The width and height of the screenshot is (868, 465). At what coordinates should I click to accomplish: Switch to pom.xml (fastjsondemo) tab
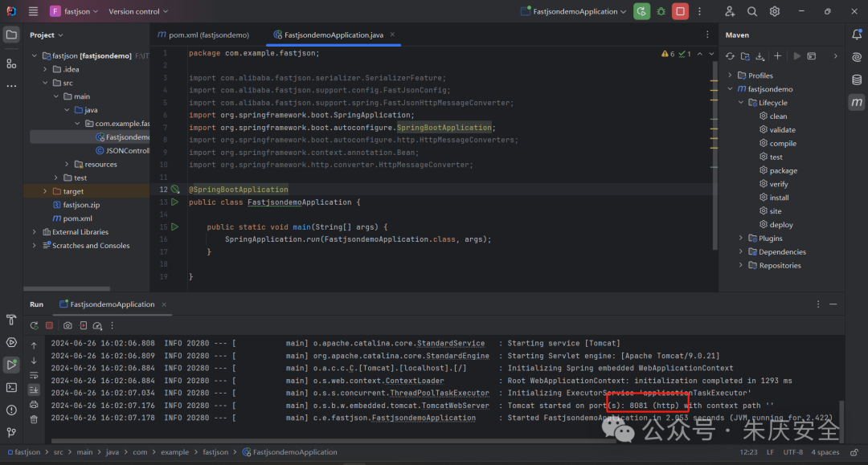[x=203, y=35]
